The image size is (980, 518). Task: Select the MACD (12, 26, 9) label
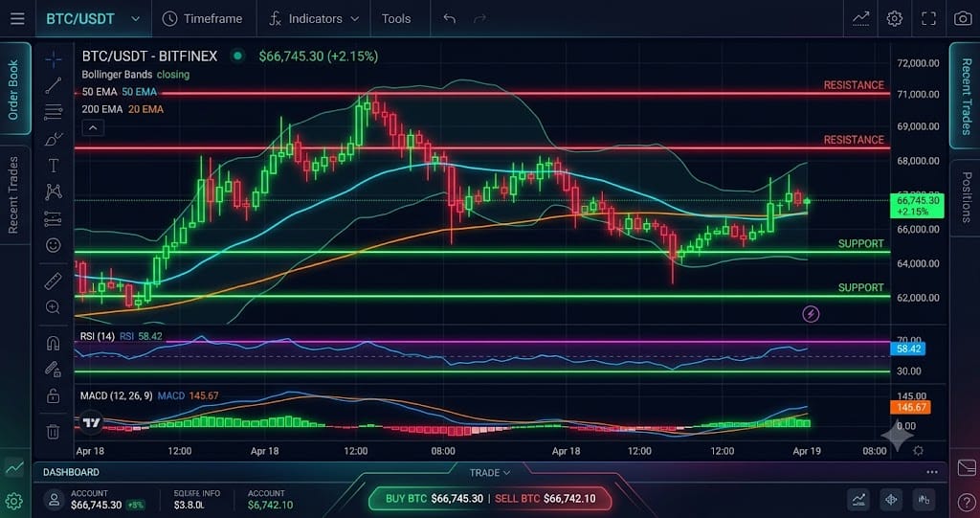[x=116, y=396]
